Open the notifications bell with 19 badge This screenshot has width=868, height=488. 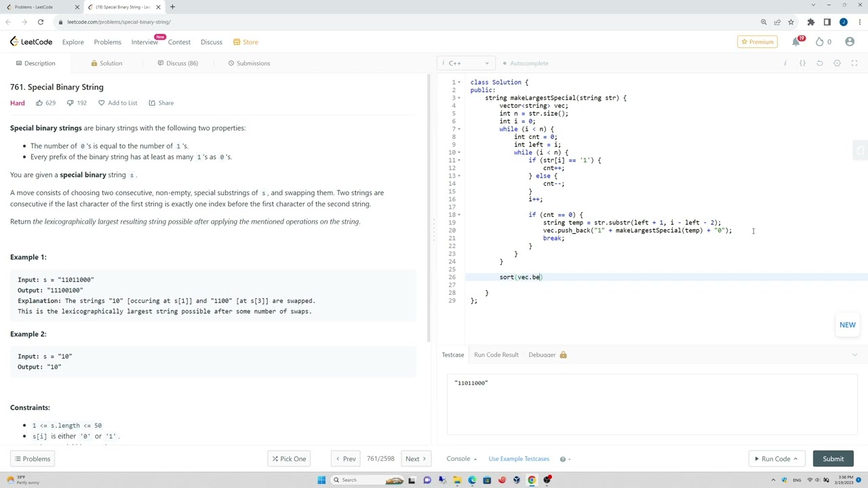coord(797,42)
